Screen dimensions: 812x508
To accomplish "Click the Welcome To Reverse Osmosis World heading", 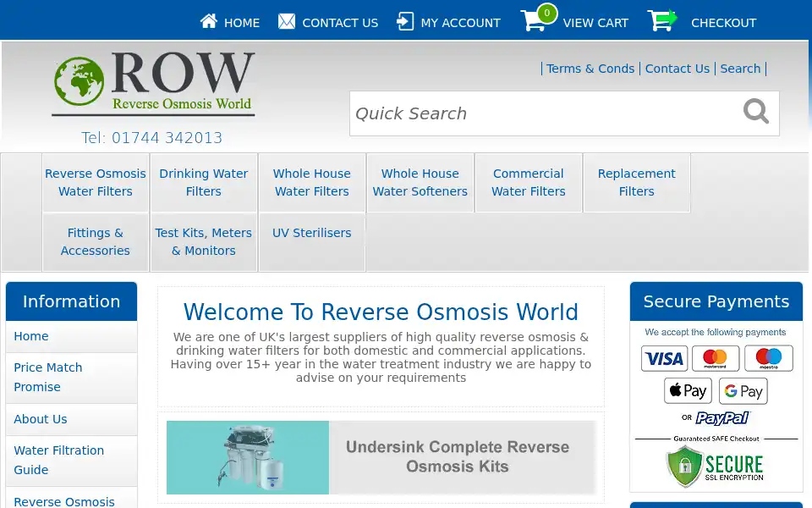I will 381,312.
